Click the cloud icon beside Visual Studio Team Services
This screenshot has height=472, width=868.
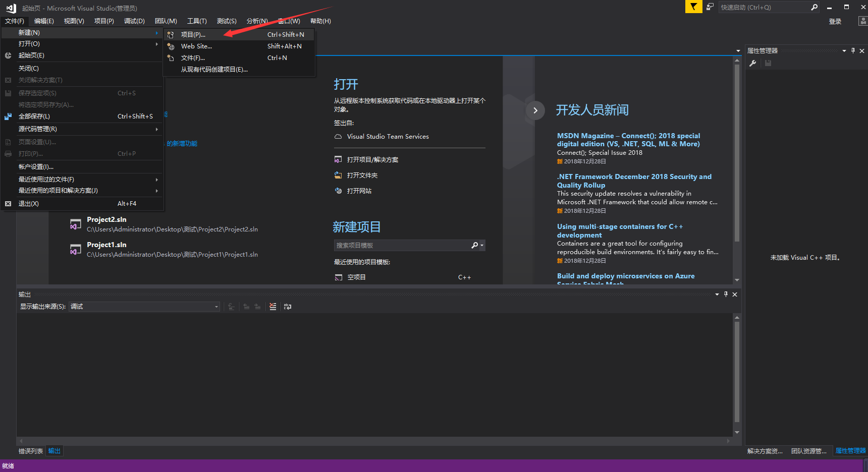pyautogui.click(x=338, y=137)
